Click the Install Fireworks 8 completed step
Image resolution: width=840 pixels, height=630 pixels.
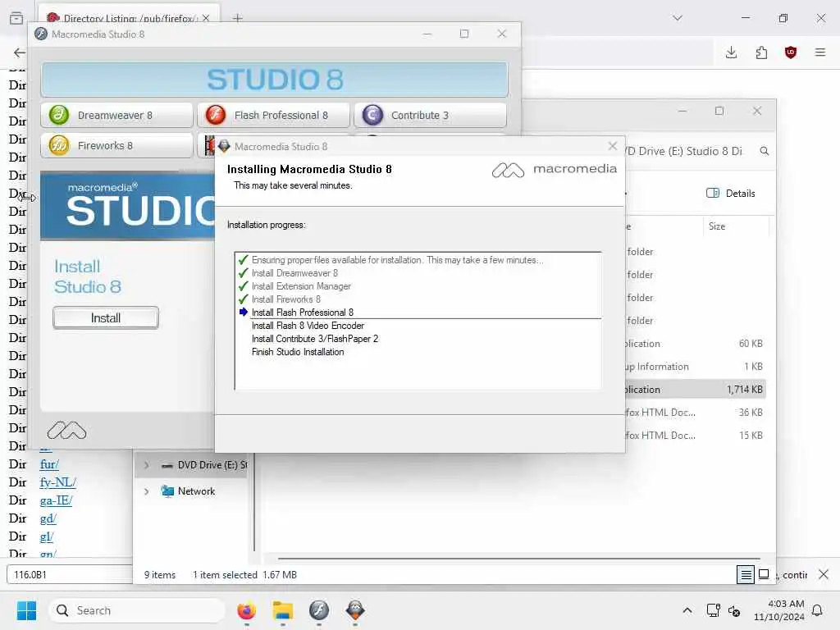pyautogui.click(x=286, y=299)
